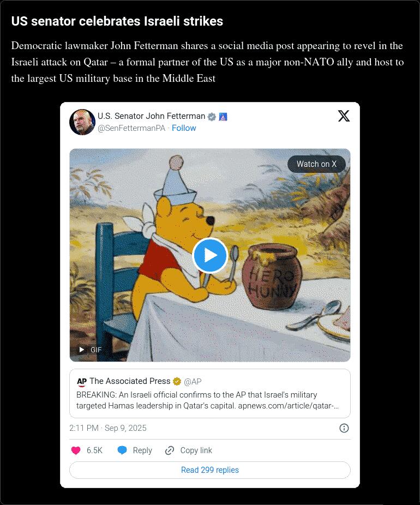
Task: Click the reply speech bubble icon
Action: pos(122,450)
